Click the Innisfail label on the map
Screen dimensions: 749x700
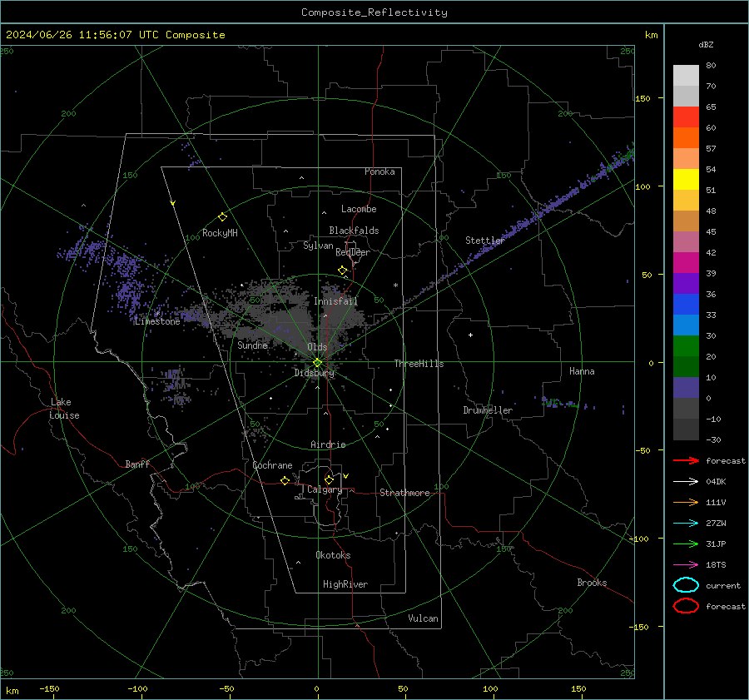(335, 301)
